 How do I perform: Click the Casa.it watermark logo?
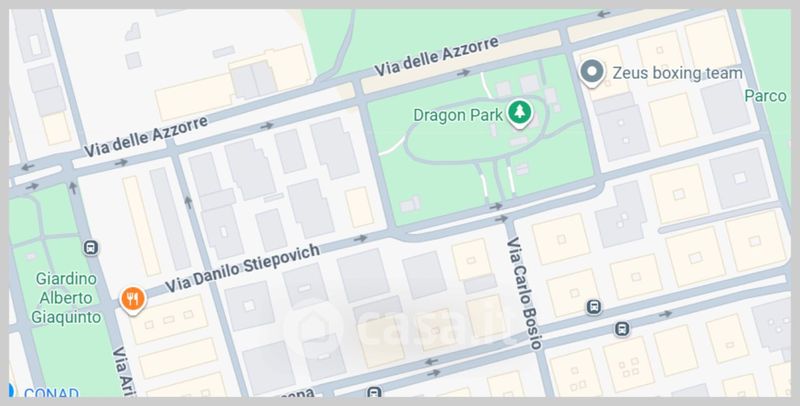(x=395, y=325)
